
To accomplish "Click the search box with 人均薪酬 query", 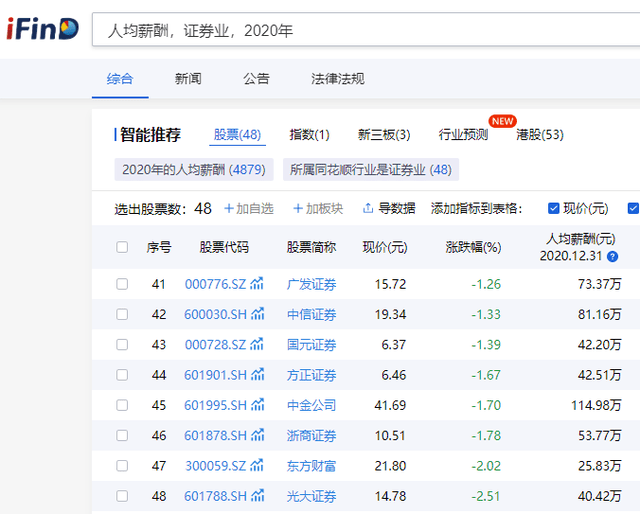I will pyautogui.click(x=366, y=30).
